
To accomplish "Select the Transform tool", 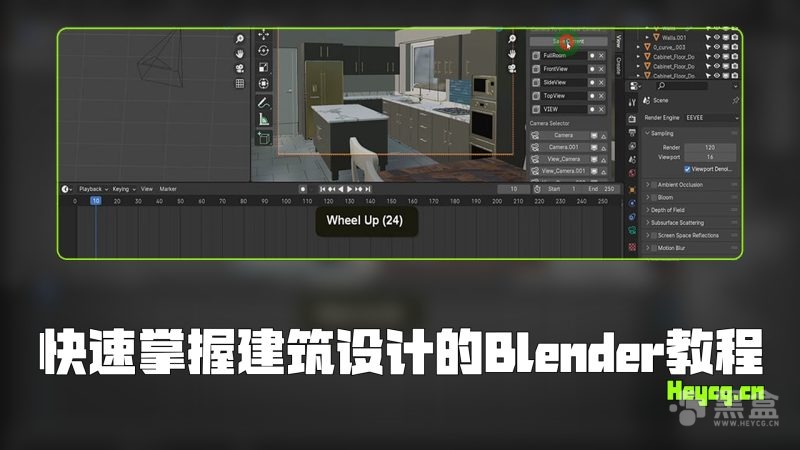I will (x=263, y=84).
